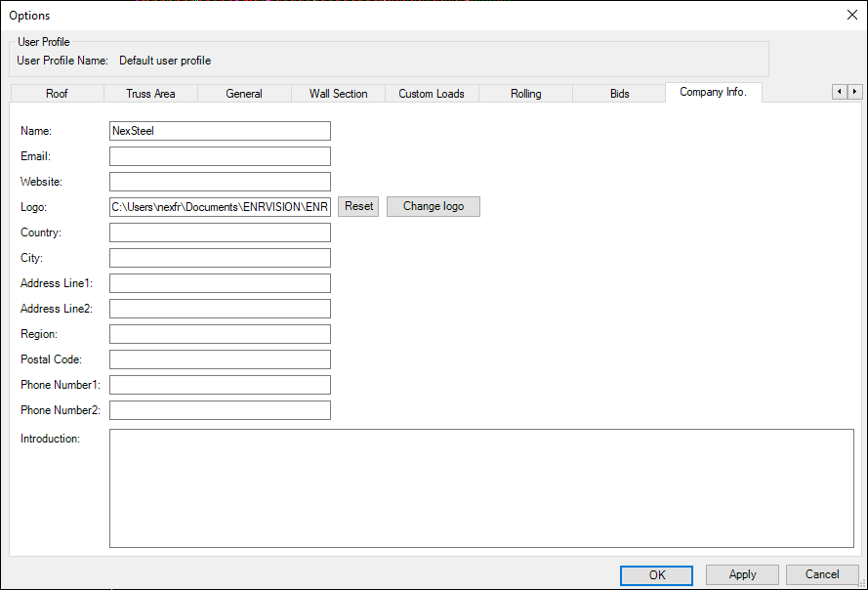This screenshot has width=868, height=590.
Task: Switch to the Roof tab
Action: [57, 94]
